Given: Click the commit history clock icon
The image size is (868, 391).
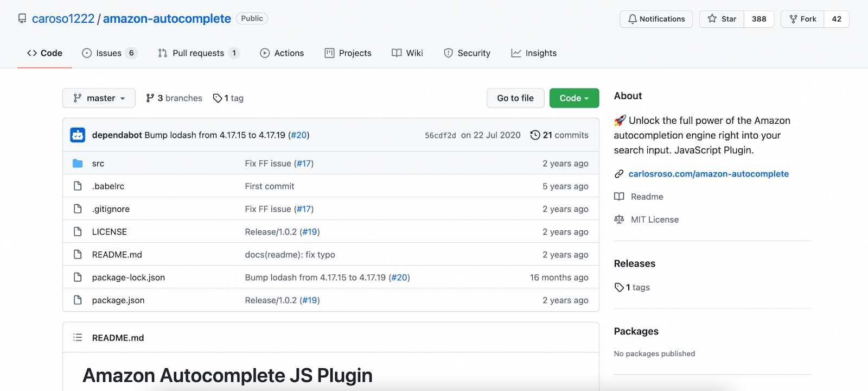Looking at the screenshot, I should [535, 135].
